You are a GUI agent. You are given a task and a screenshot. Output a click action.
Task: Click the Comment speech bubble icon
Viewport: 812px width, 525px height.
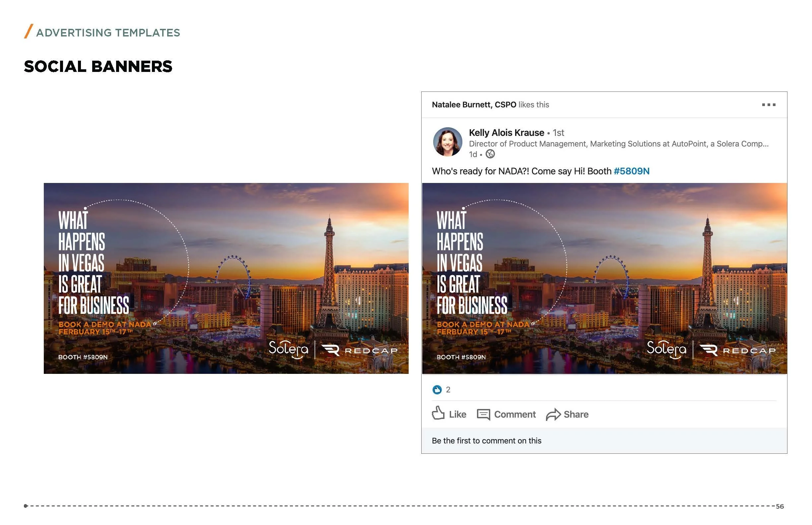coord(483,414)
